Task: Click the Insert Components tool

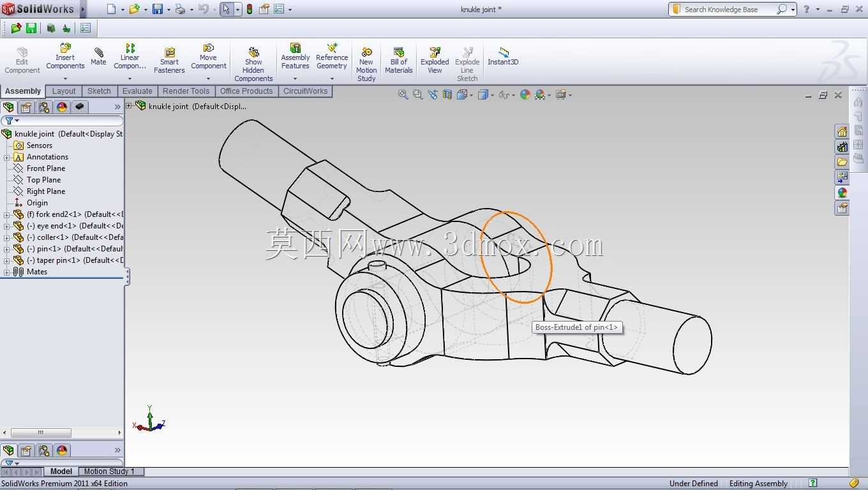Action: [x=65, y=57]
